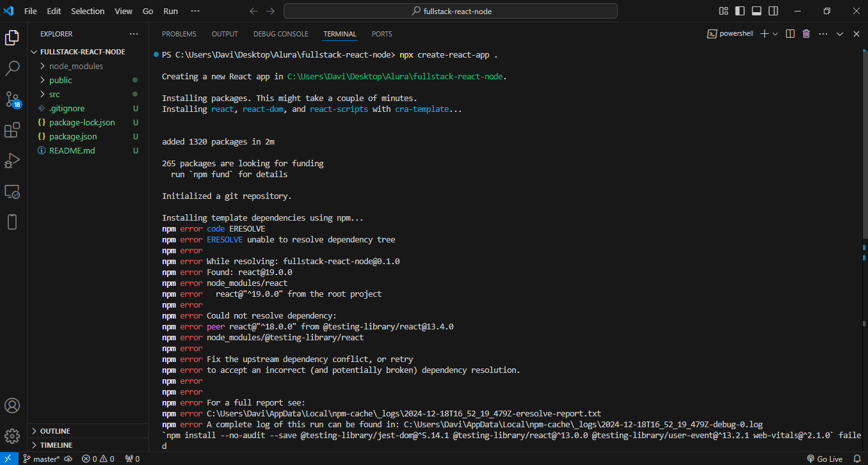
Task: Select the powershell terminal instance
Action: tap(730, 34)
